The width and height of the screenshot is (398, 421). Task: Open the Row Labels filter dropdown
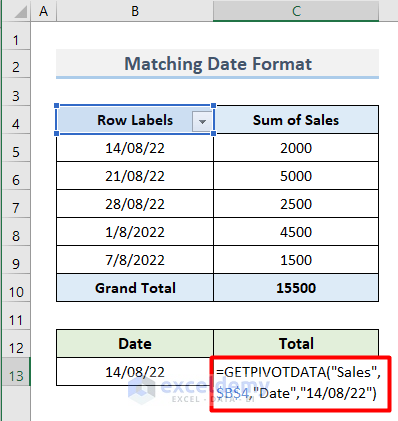point(202,121)
